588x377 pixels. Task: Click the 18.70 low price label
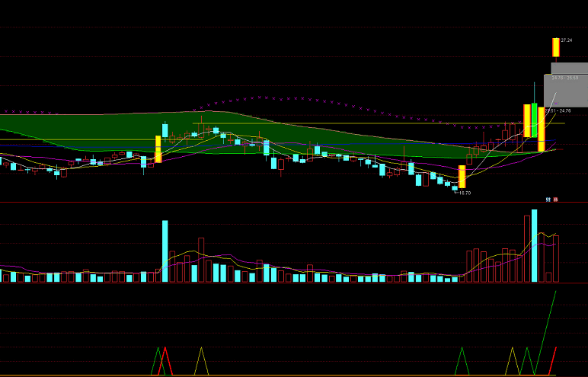click(465, 193)
